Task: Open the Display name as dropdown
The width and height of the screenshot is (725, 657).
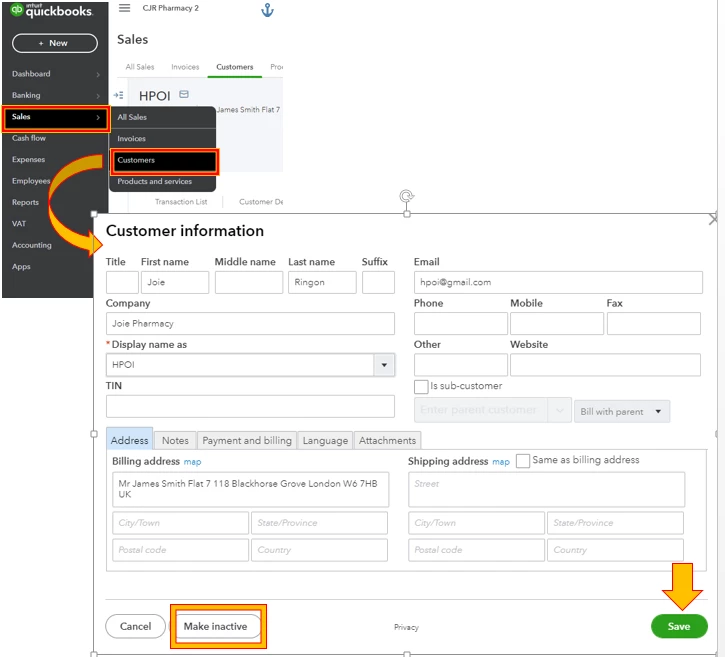Action: point(384,365)
